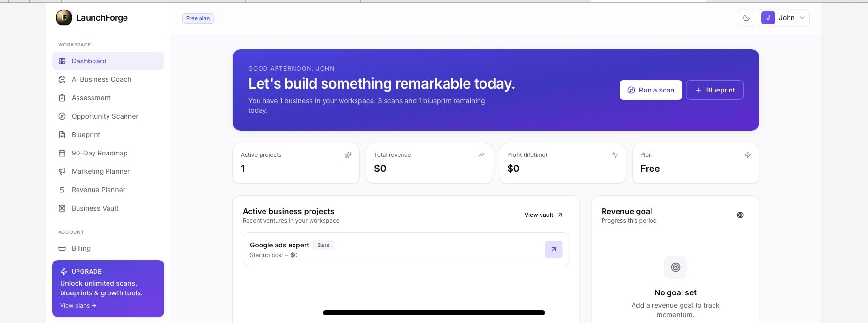Open Google ads expert project arrow
Screen dimensions: 868x323
tap(554, 249)
